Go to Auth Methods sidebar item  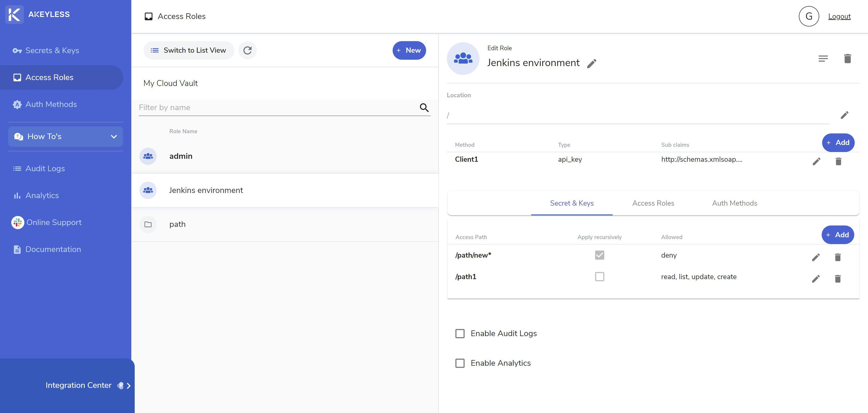coord(44,104)
